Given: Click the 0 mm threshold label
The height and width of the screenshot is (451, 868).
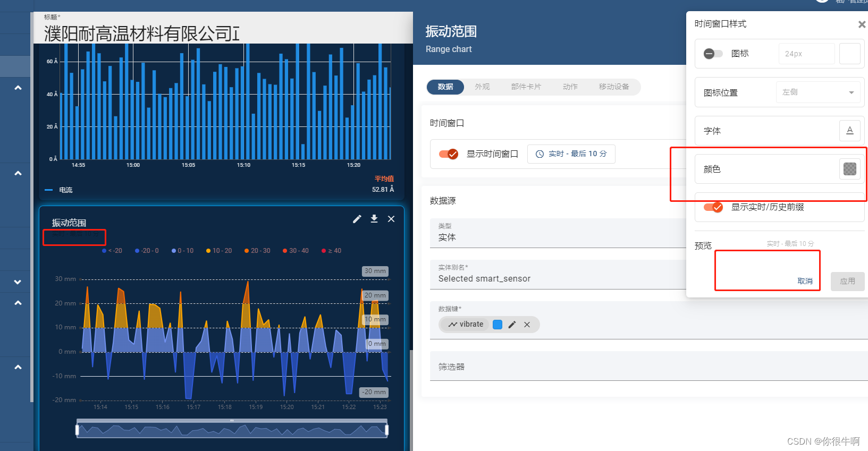Looking at the screenshot, I should point(377,344).
